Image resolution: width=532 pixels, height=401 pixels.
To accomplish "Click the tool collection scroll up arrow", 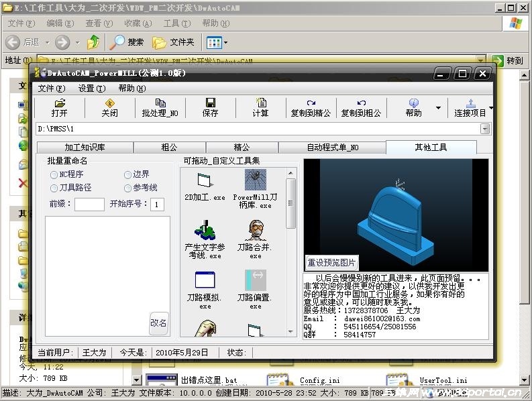I will (290, 174).
